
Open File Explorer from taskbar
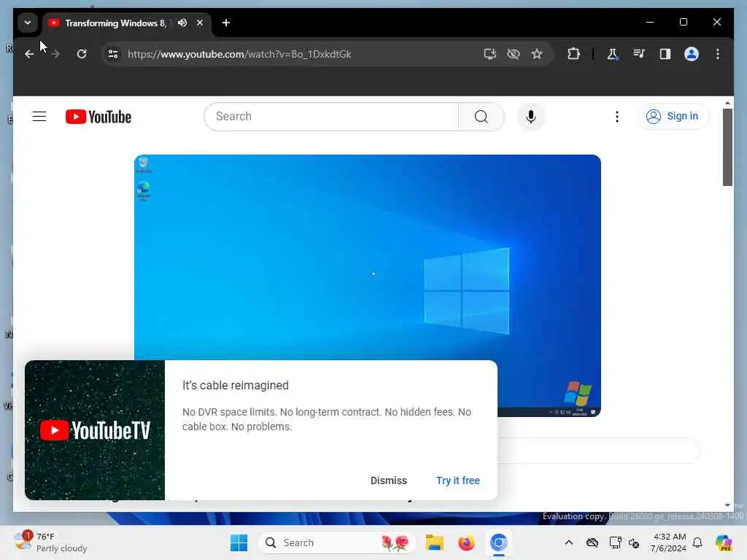point(435,542)
